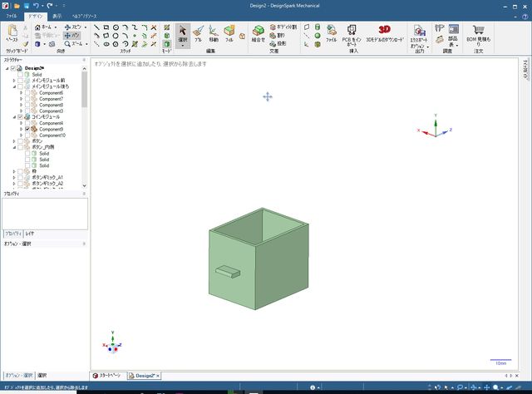The height and width of the screenshot is (394, 532).
Task: Click the Undo arrow icon
Action: pos(36,6)
